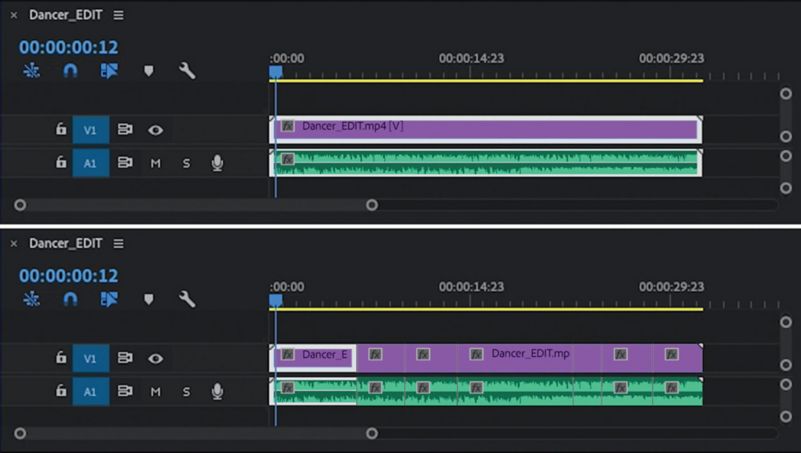Hide V1 track output in the upper timeline
This screenshot has width=801, height=453.
click(x=155, y=130)
